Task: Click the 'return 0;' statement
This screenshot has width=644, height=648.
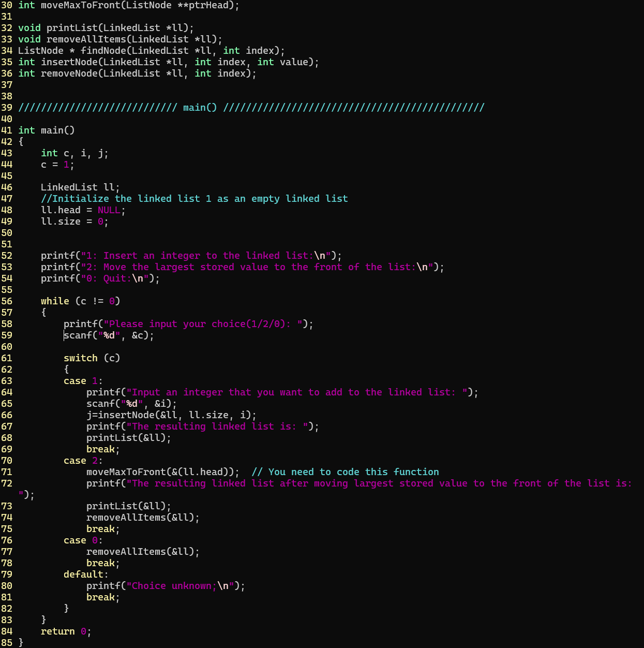Action: click(x=66, y=631)
